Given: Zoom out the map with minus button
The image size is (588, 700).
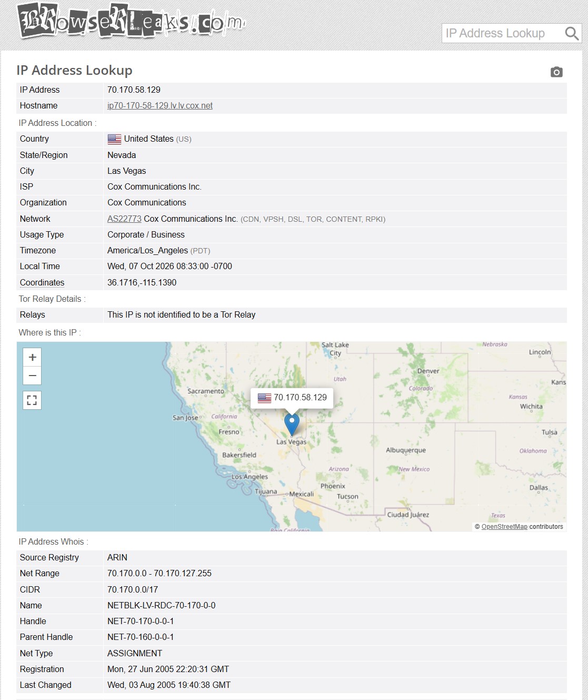Looking at the screenshot, I should tap(32, 376).
